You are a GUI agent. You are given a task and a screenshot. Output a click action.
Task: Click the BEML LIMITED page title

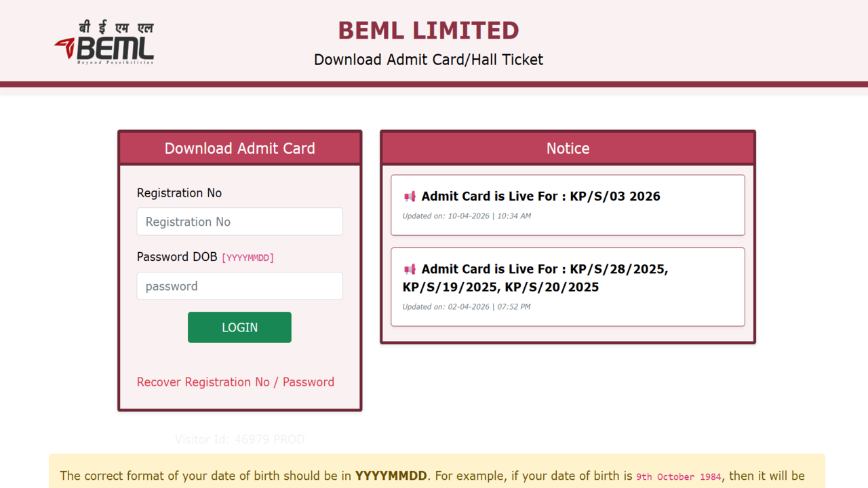point(428,30)
